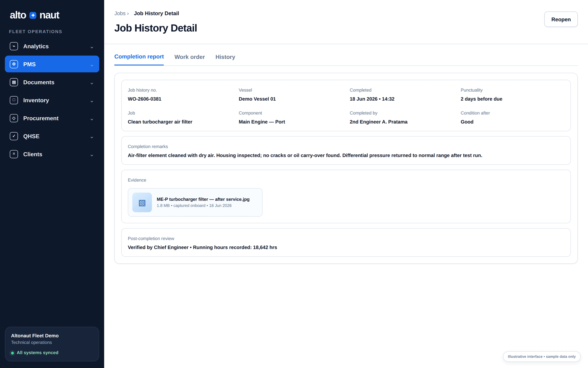588x368 pixels.
Task: Expand the Clients menu chevron
Action: point(92,155)
